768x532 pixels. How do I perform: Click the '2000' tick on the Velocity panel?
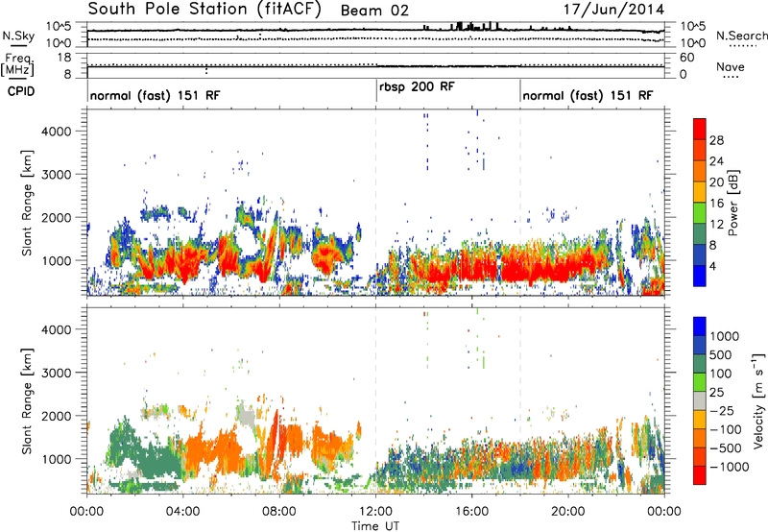tap(56, 416)
